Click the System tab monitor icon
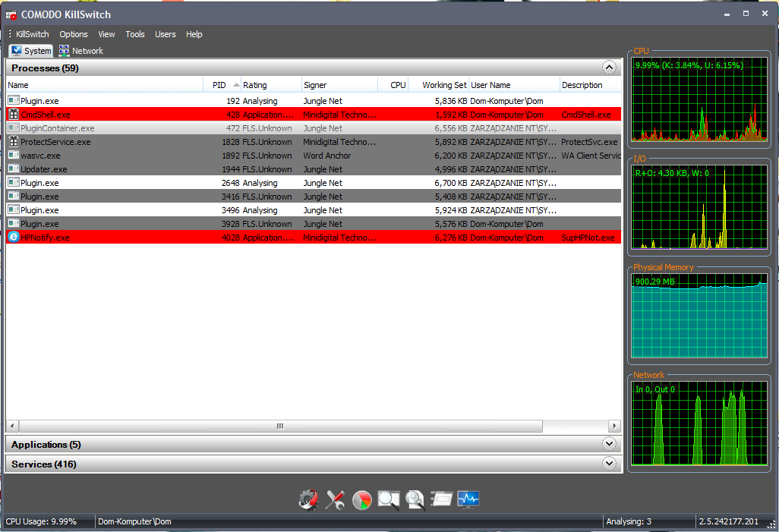The height and width of the screenshot is (532, 779). click(x=17, y=51)
